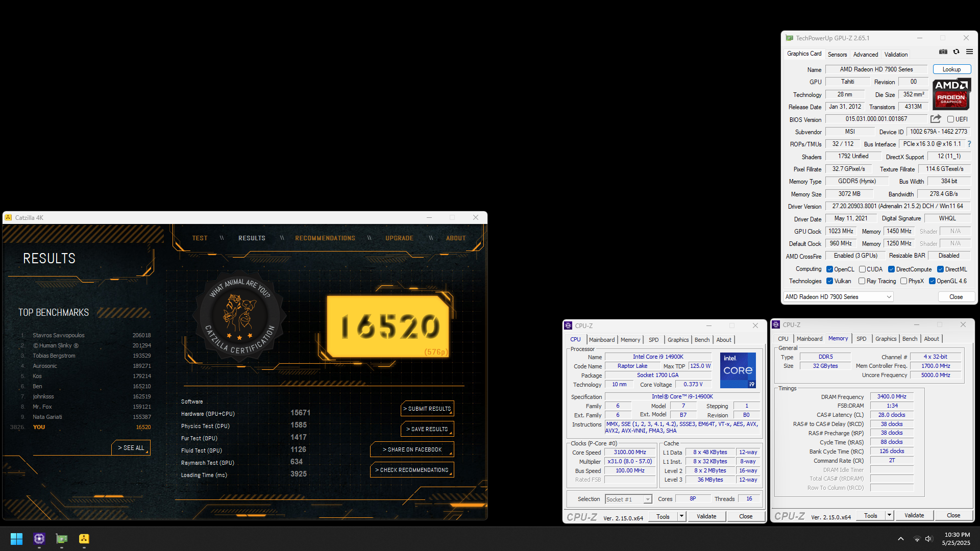Click left CPU-Z title bar icon
Screen dimensions: 980x551
[x=568, y=325]
